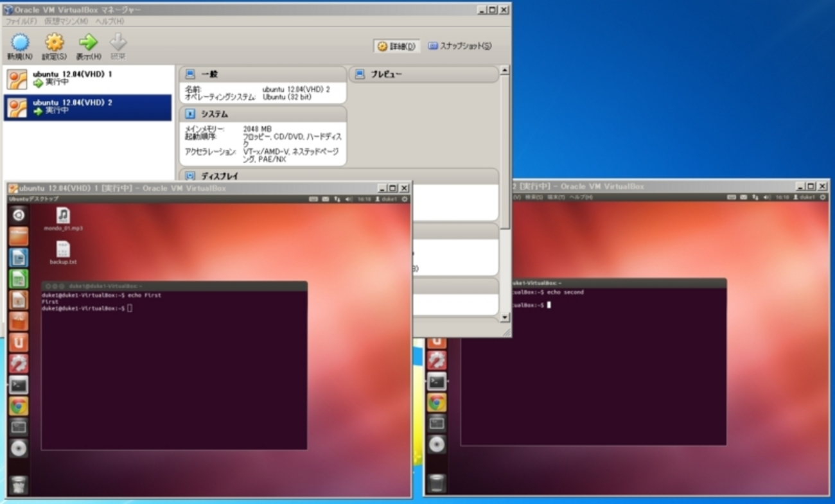Open the 仮想マシン(M) menu in VirtualBox Manager

[66, 21]
